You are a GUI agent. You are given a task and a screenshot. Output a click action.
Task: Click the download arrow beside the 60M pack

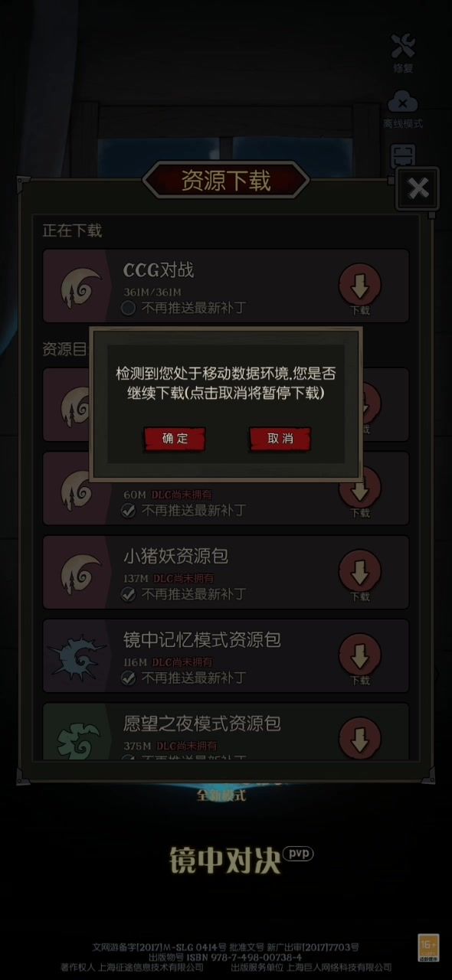[x=360, y=492]
